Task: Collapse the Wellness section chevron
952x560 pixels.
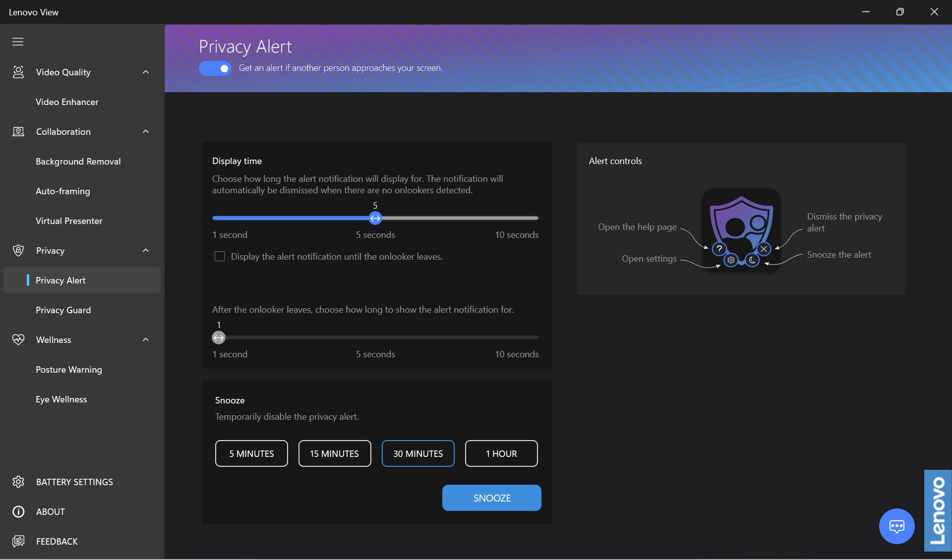Action: point(146,340)
